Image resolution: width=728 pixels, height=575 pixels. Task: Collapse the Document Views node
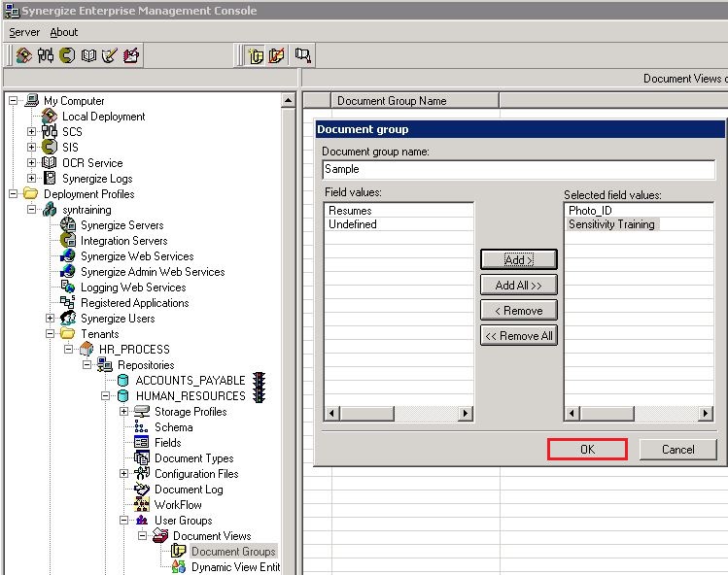tap(142, 535)
